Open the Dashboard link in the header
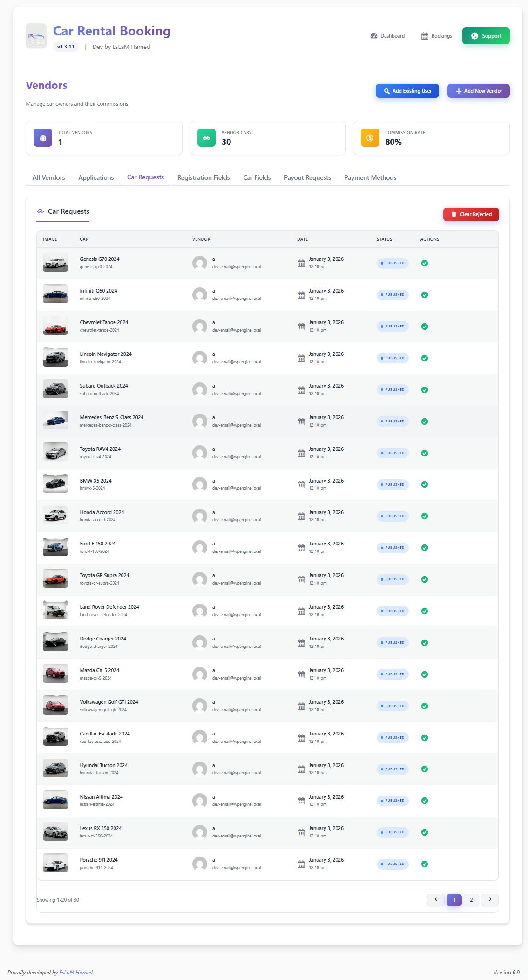This screenshot has height=980, width=528. pos(387,36)
